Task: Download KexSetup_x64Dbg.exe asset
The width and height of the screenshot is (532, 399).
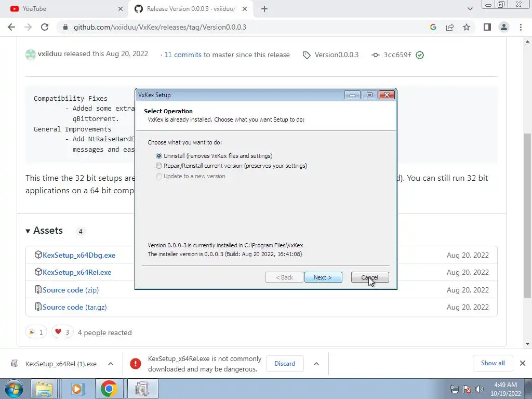Action: tap(79, 255)
